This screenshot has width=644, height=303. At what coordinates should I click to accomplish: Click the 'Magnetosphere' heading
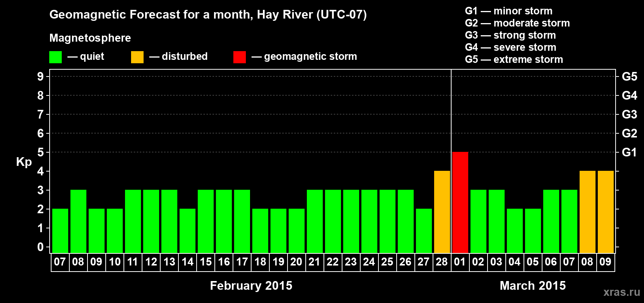tap(90, 38)
